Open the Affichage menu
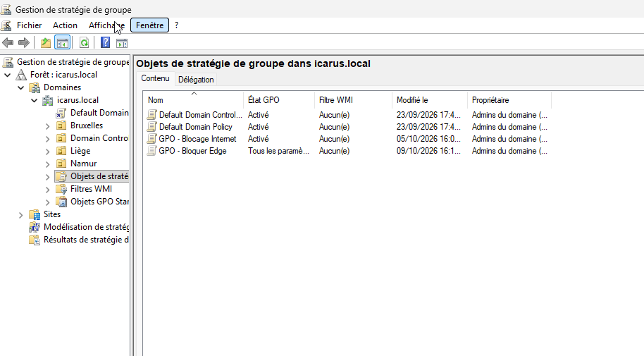Screen dimensions: 644x356 click(107, 25)
